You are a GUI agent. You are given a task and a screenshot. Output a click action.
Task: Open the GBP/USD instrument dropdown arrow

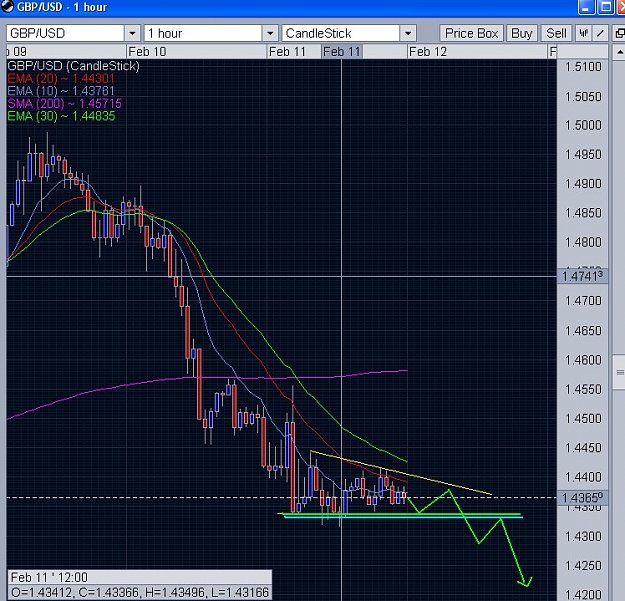pyautogui.click(x=132, y=33)
